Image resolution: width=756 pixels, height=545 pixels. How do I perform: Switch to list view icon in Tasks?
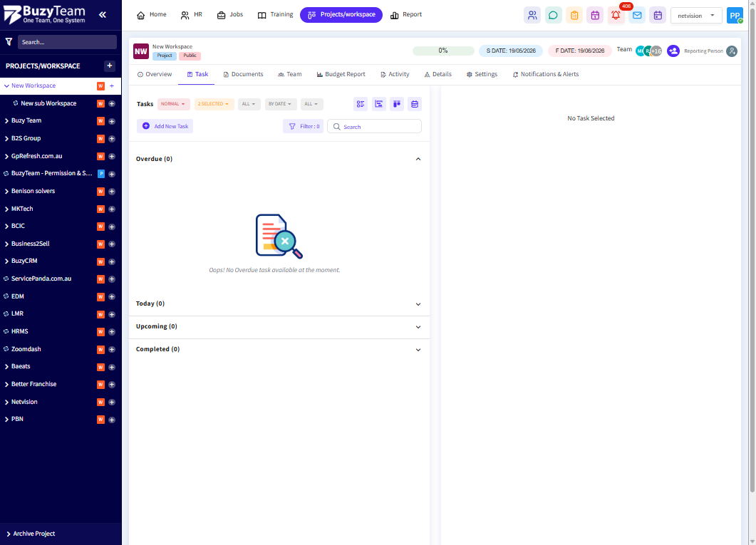[x=361, y=104]
